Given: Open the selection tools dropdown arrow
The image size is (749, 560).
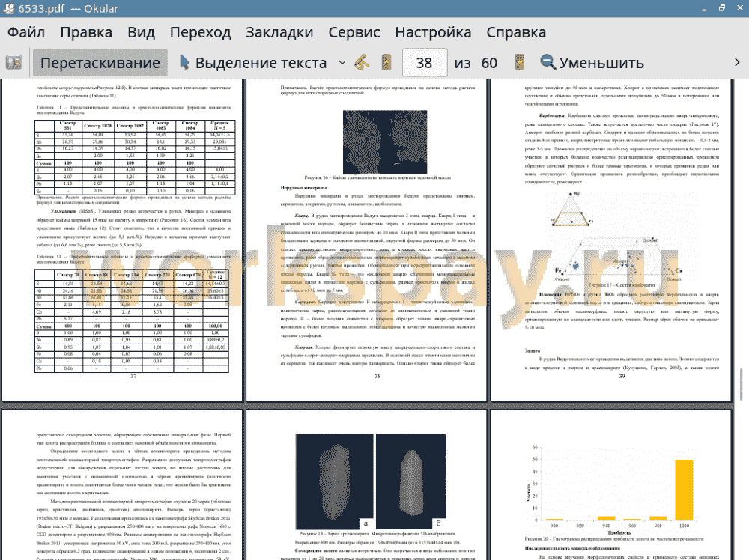Looking at the screenshot, I should [x=342, y=63].
